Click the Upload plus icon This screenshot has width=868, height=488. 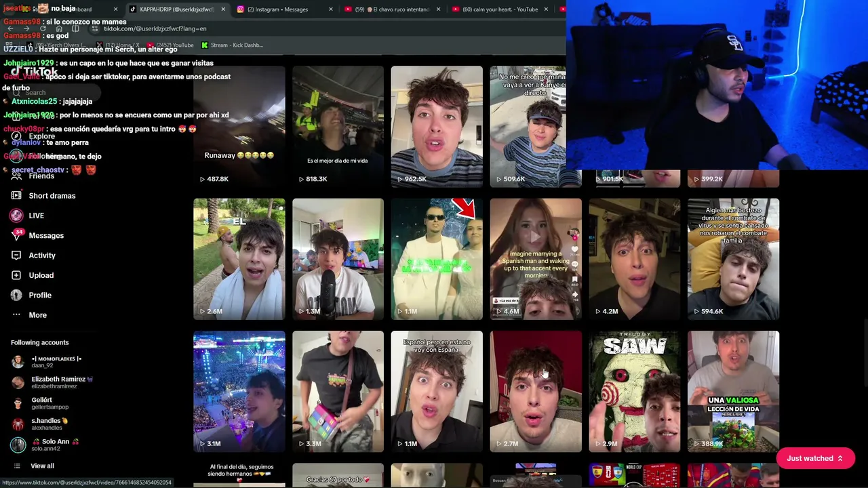click(x=16, y=275)
